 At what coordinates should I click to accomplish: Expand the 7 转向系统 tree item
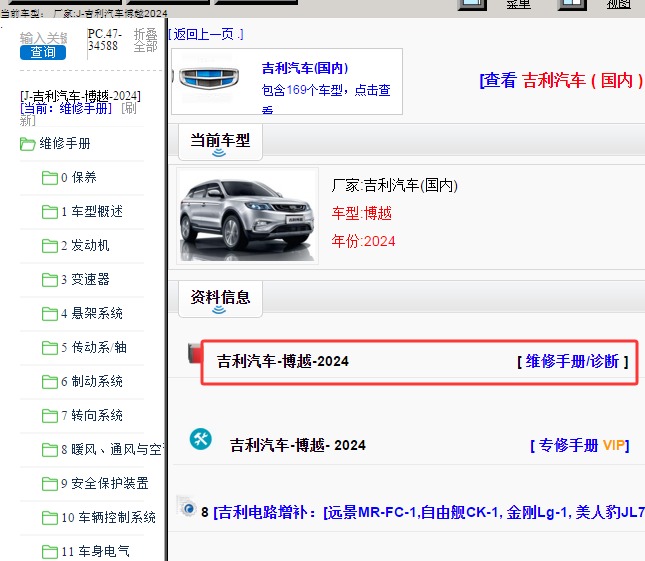[x=92, y=415]
